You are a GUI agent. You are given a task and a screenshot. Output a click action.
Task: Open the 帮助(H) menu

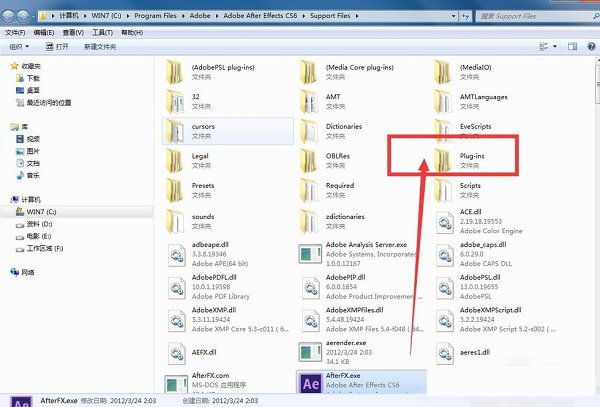[x=132, y=33]
